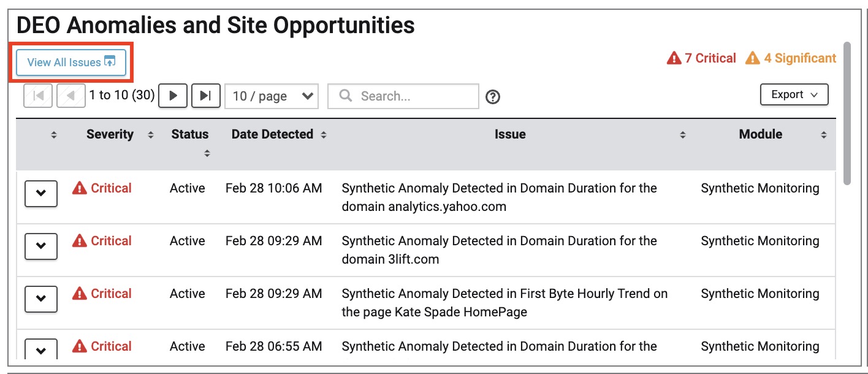Open the 10 / page size dropdown
The width and height of the screenshot is (868, 374).
[272, 96]
